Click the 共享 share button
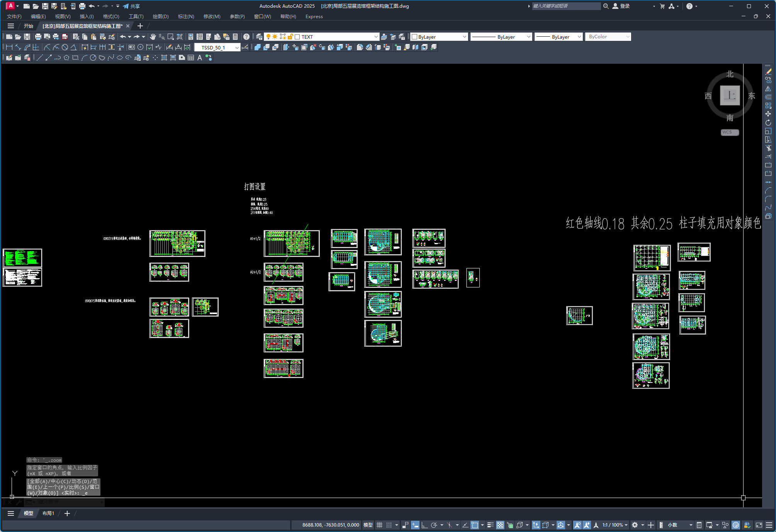The image size is (776, 532). pyautogui.click(x=131, y=6)
